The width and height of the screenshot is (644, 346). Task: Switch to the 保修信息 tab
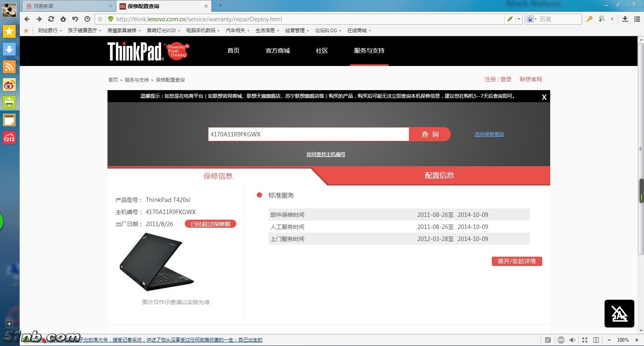tap(218, 176)
